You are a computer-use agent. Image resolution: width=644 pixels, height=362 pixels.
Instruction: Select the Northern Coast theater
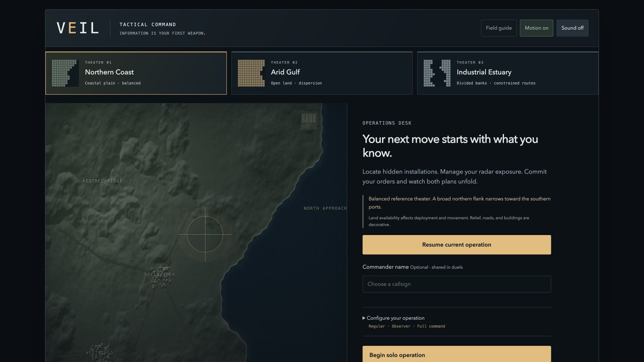pos(136,73)
